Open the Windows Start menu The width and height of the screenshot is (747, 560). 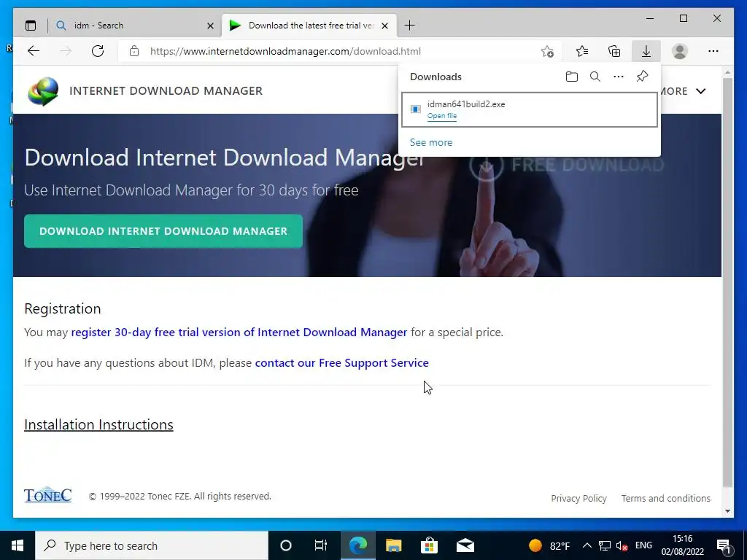click(18, 545)
